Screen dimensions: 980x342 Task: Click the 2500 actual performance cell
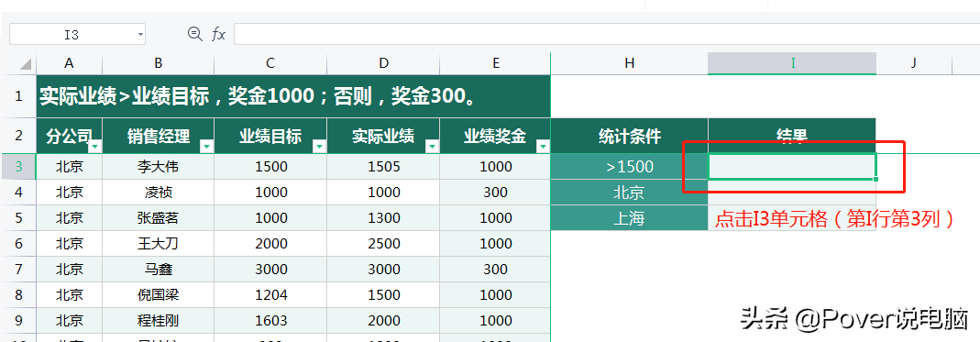(383, 244)
